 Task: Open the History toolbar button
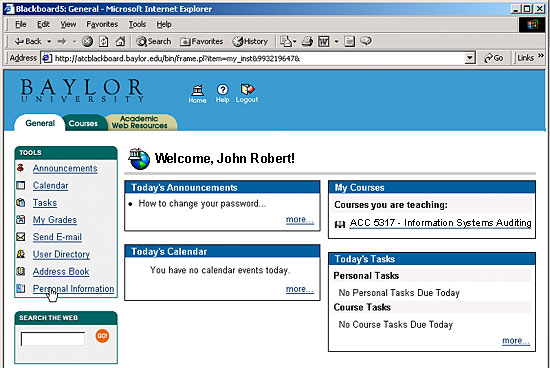(250, 41)
